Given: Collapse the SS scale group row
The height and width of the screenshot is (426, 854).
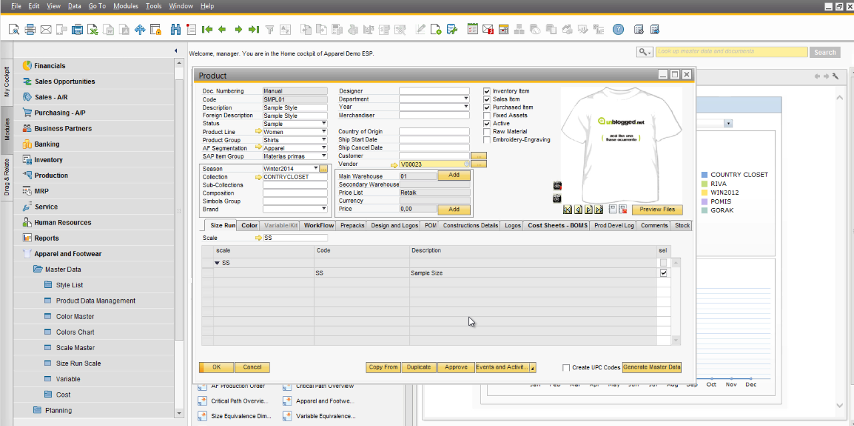Looking at the screenshot, I should click(219, 262).
